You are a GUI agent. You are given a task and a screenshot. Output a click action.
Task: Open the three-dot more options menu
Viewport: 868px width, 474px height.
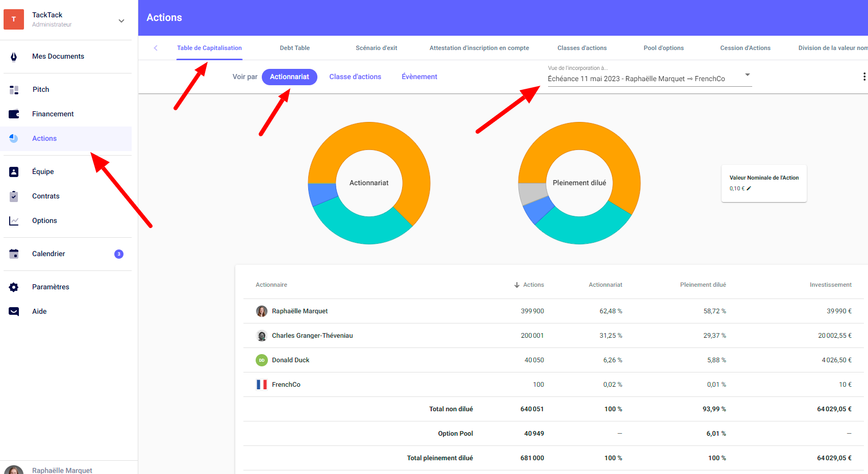point(863,77)
